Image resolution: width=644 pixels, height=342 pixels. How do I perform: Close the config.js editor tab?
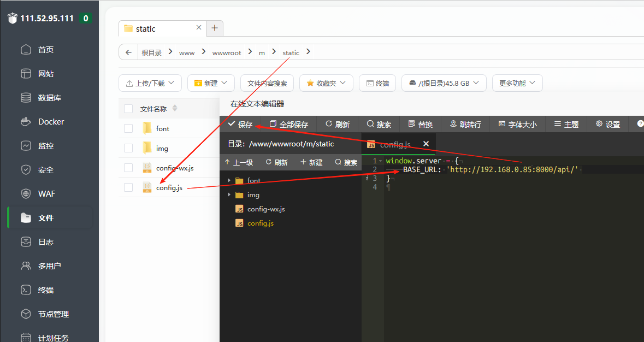(x=426, y=144)
